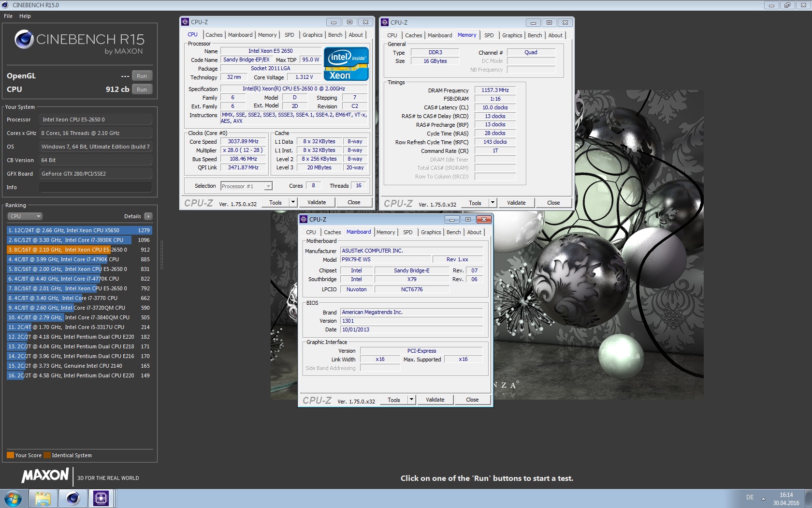This screenshot has width=812, height=508.
Task: Show hidden tray icons arrow
Action: pyautogui.click(x=764, y=498)
